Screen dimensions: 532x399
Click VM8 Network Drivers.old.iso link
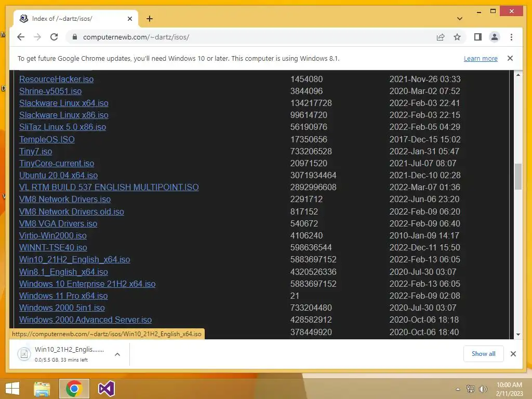pos(72,212)
